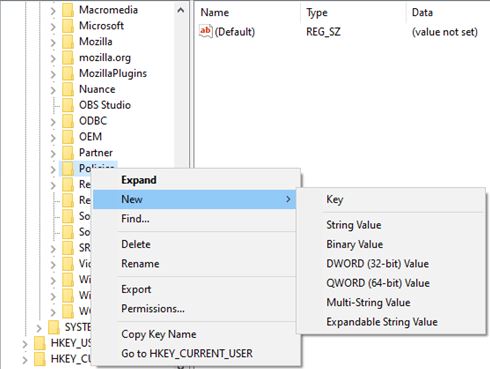Select the Microsoft tree label
Screen dimensions: 490x369
pos(101,26)
